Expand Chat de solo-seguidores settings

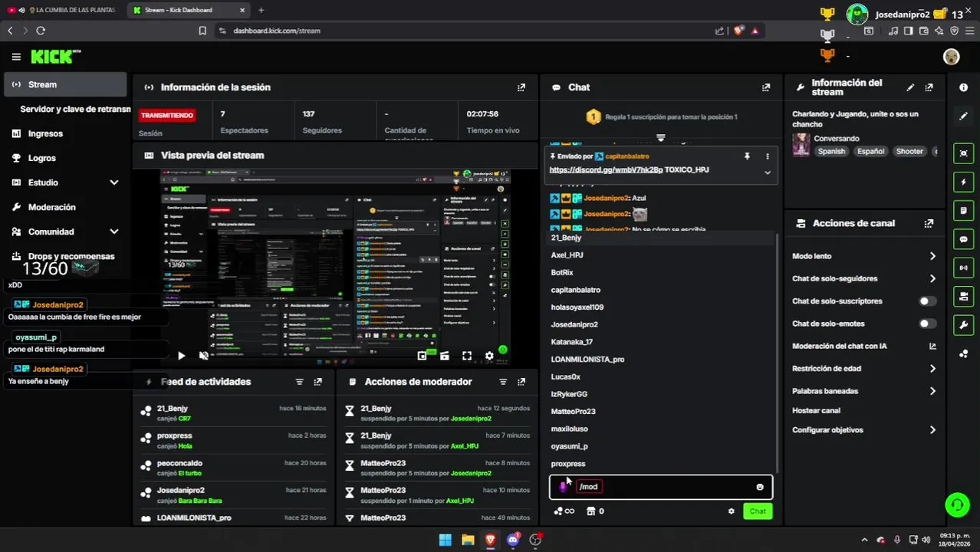[863, 278]
